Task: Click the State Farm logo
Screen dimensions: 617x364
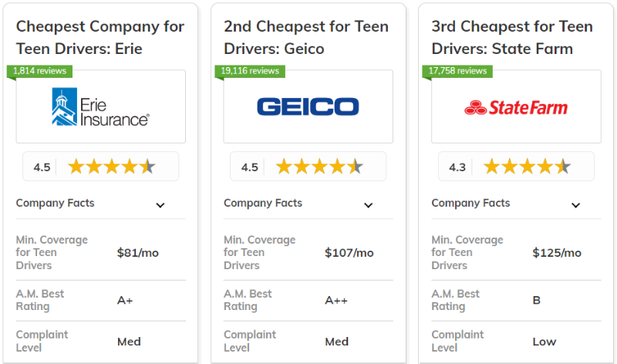Action: (516, 107)
